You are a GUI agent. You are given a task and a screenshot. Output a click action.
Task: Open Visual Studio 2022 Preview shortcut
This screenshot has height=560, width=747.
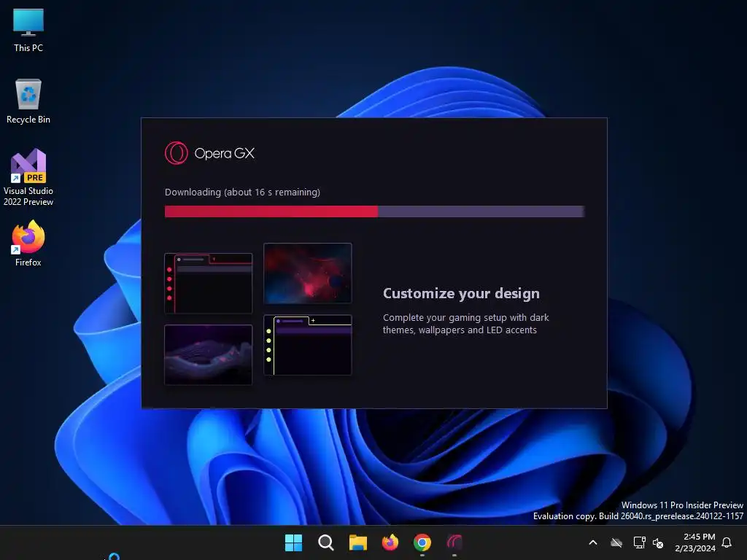coord(28,177)
